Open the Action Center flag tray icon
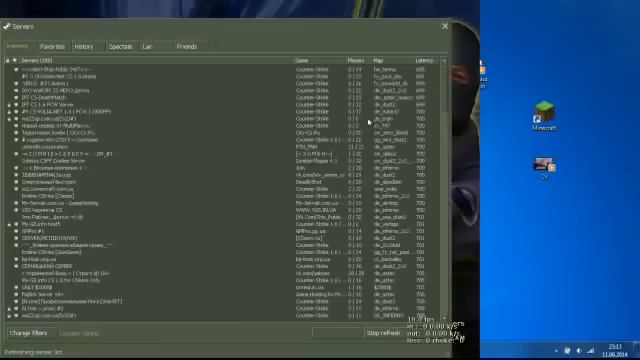Image resolution: width=640 pixels, height=360 pixels. (567, 351)
